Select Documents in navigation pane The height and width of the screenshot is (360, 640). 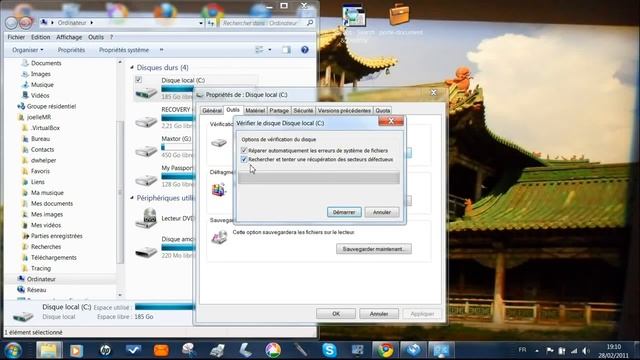coord(46,63)
